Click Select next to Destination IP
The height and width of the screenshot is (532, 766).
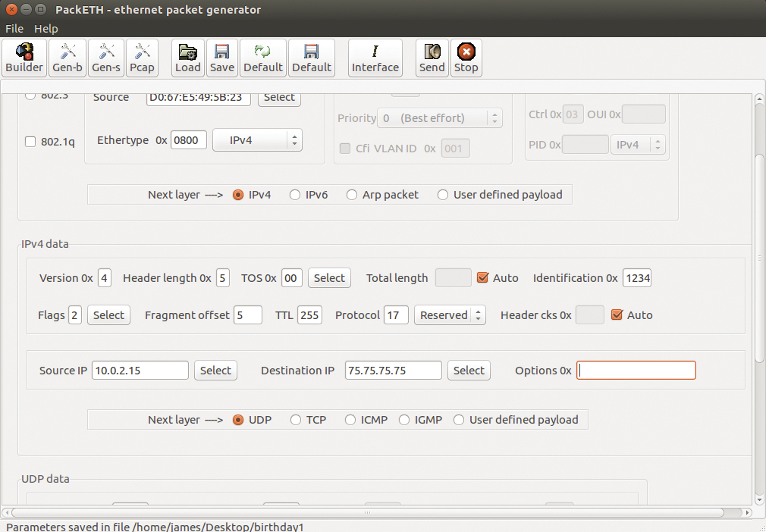point(469,370)
